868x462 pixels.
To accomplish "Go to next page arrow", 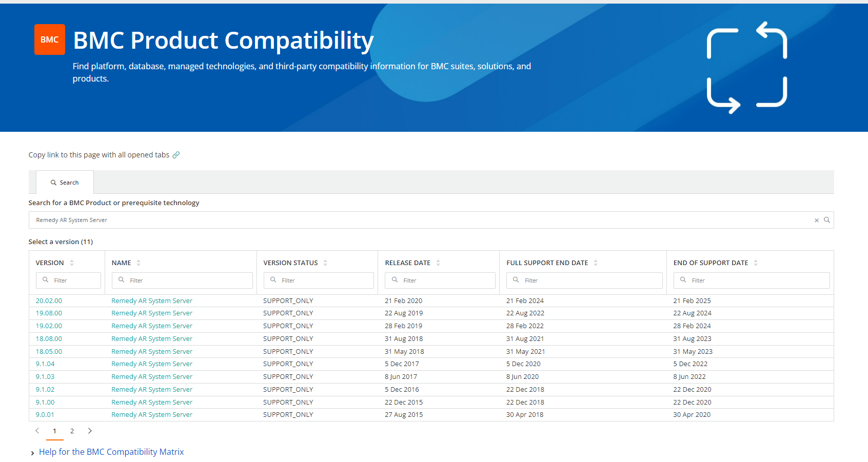I will point(90,431).
